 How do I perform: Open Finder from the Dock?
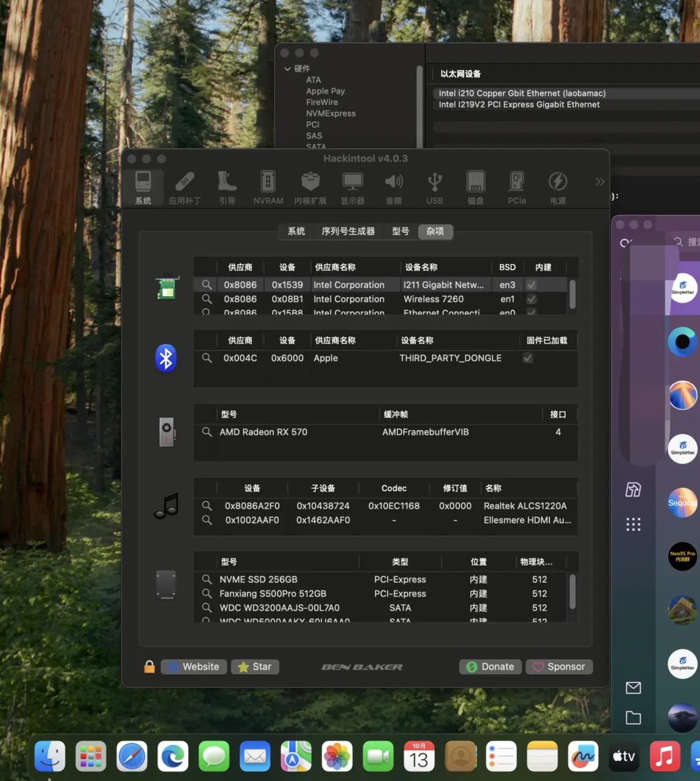click(50, 757)
